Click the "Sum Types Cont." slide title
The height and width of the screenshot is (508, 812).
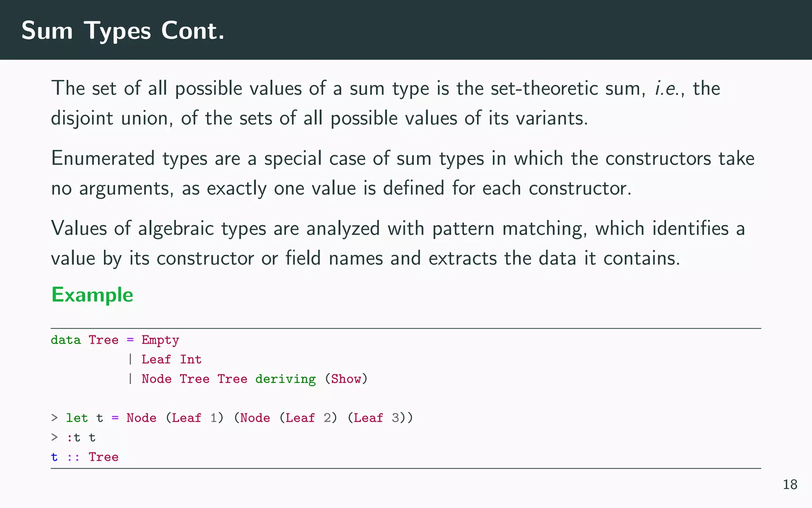[123, 31]
